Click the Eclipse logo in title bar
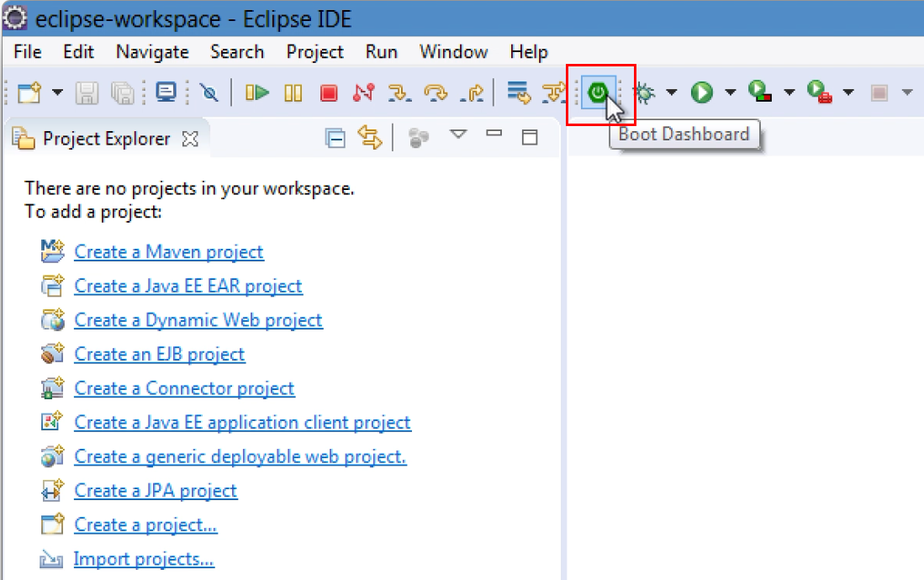Image resolution: width=924 pixels, height=580 pixels. (15, 18)
